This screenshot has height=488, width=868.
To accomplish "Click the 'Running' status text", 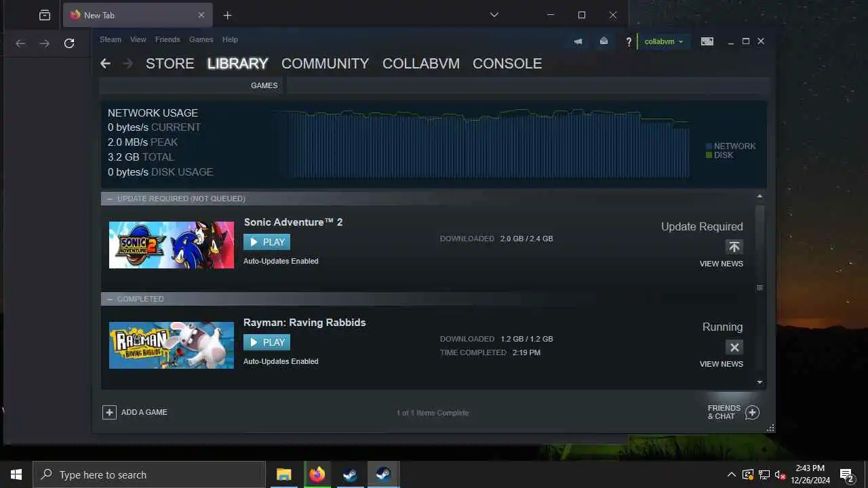I will (723, 327).
